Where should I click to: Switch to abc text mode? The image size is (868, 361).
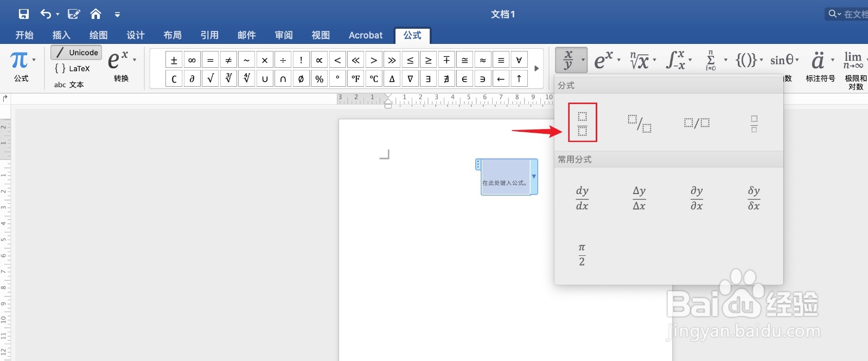69,85
